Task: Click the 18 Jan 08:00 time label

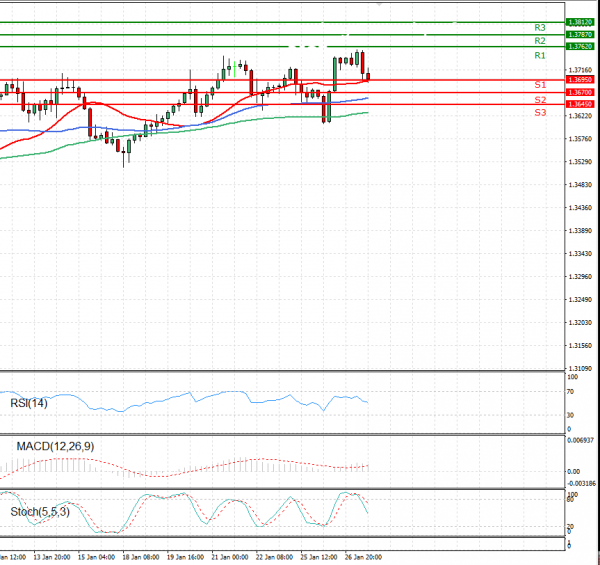Action: pos(140,557)
